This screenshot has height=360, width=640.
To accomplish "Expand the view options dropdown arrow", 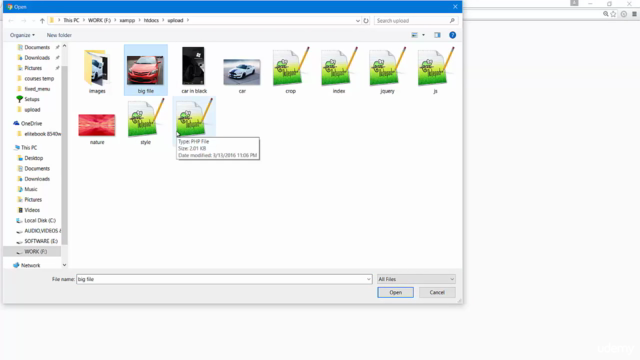I will (423, 35).
